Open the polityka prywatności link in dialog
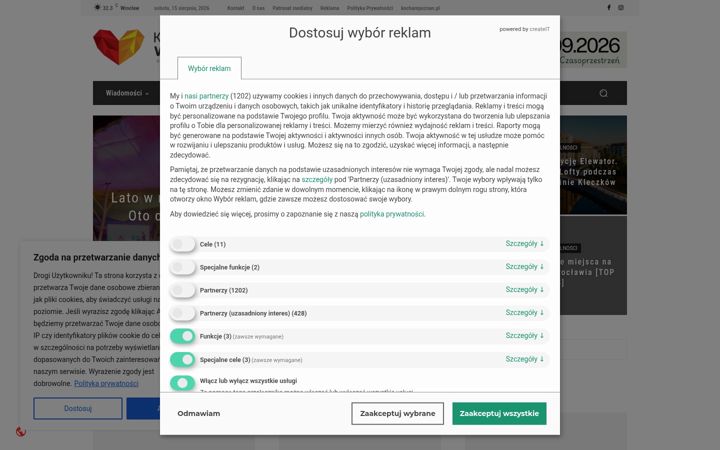 [x=392, y=214]
